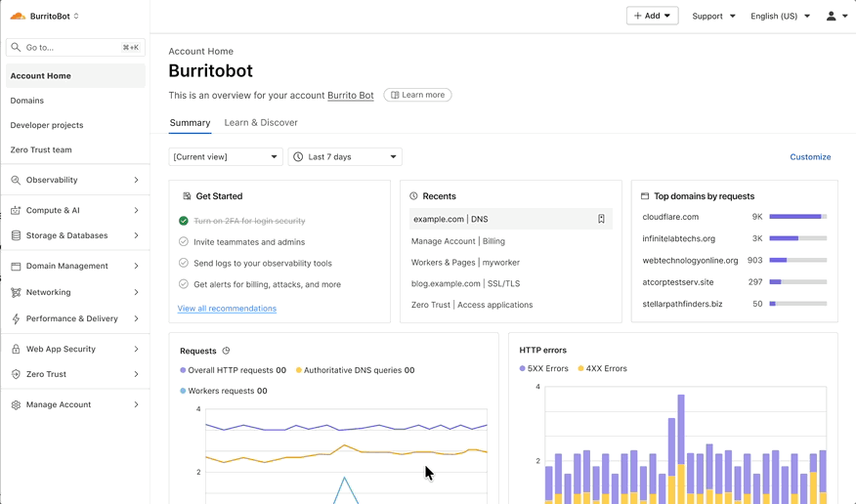
Task: Click the clock icon in Last 7 days
Action: (298, 157)
